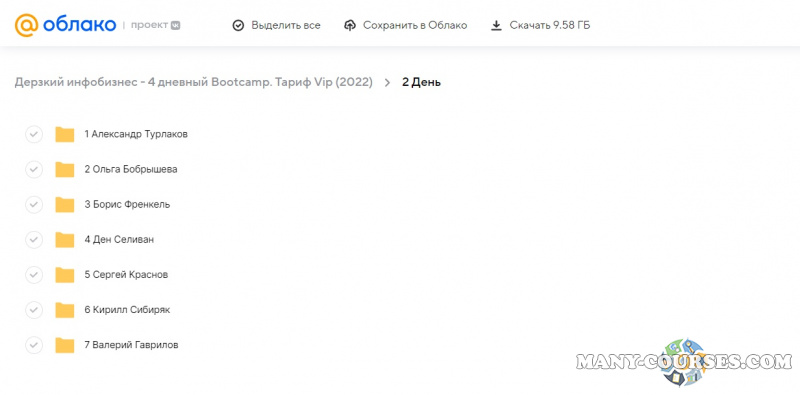Click the many-courses.com watermark logo
This screenshot has width=800, height=395.
684,362
